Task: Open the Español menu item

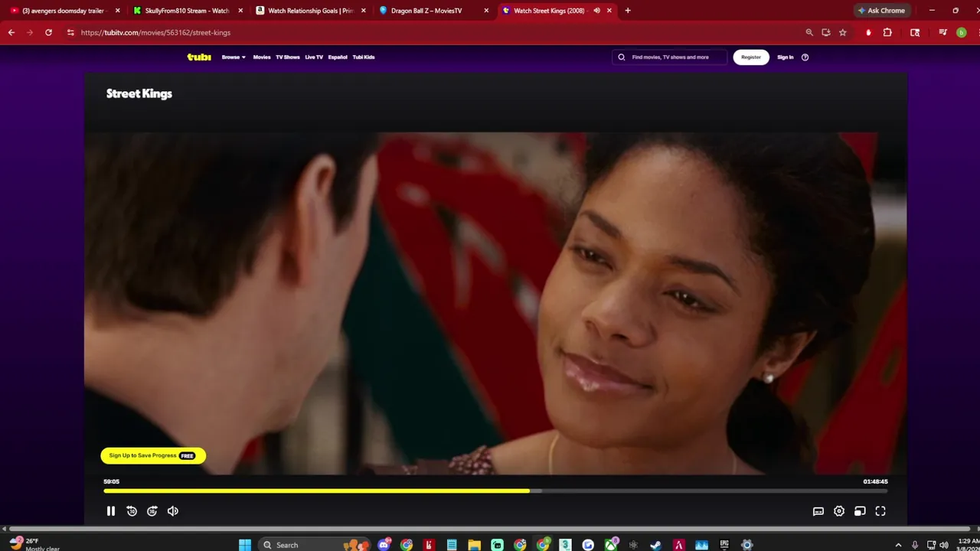Action: 338,57
